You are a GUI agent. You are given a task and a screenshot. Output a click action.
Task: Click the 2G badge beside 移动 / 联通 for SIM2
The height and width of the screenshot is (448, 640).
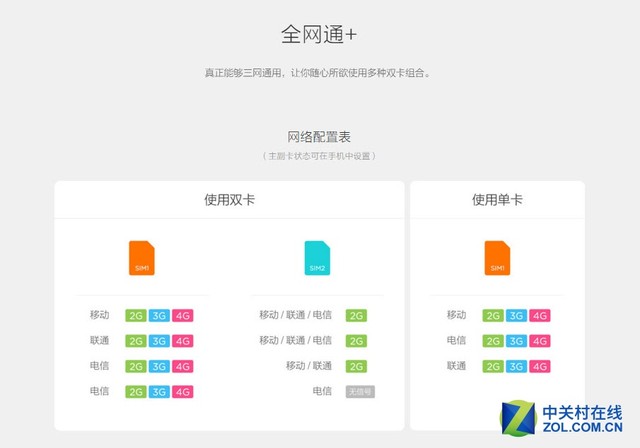(356, 366)
